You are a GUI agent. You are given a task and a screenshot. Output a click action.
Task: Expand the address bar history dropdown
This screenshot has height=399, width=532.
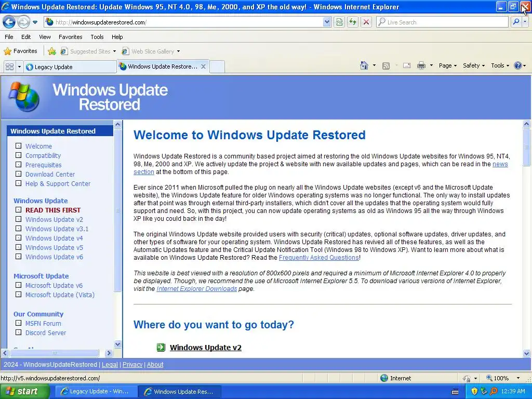[327, 22]
